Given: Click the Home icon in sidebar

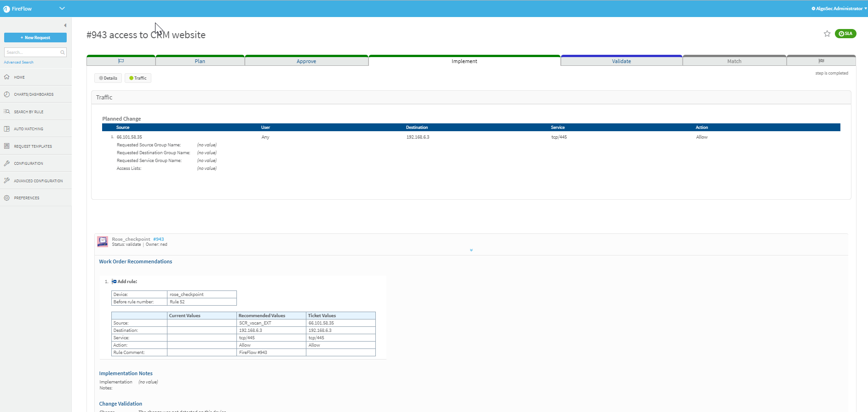Looking at the screenshot, I should coord(7,77).
